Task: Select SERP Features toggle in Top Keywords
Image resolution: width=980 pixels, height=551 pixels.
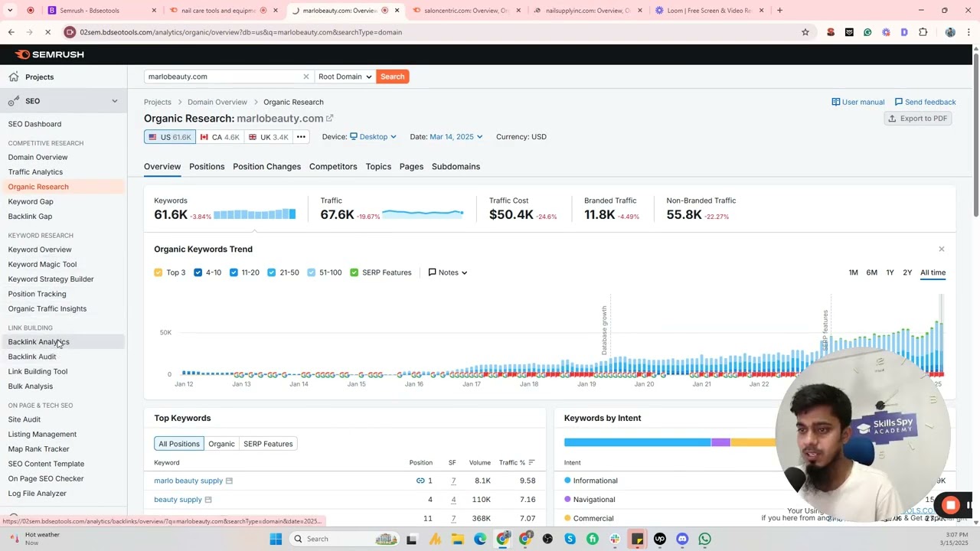Action: (x=268, y=444)
